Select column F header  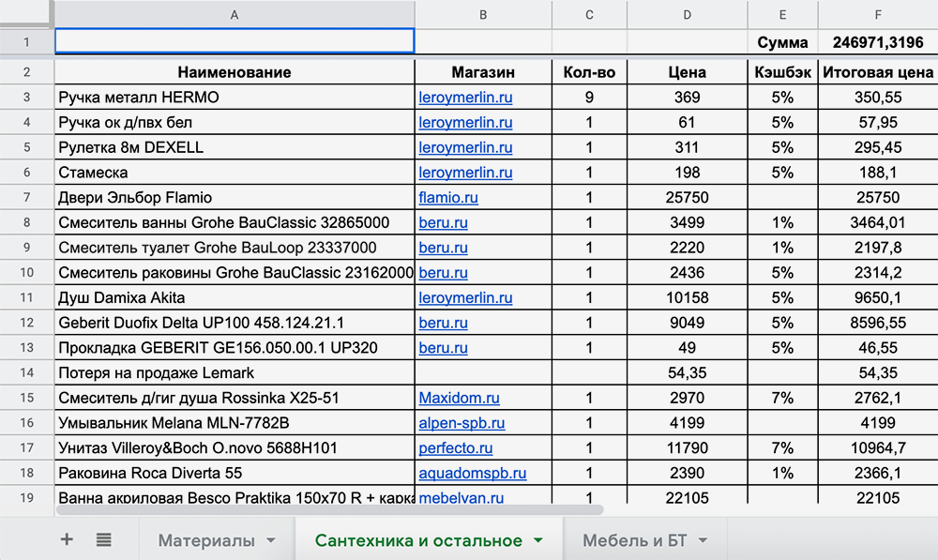pos(878,14)
